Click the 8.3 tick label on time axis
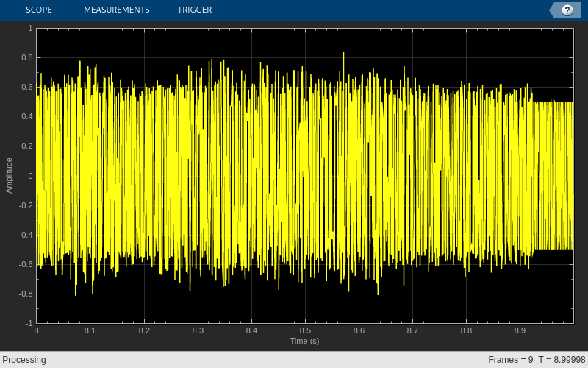588x368 pixels. [198, 330]
